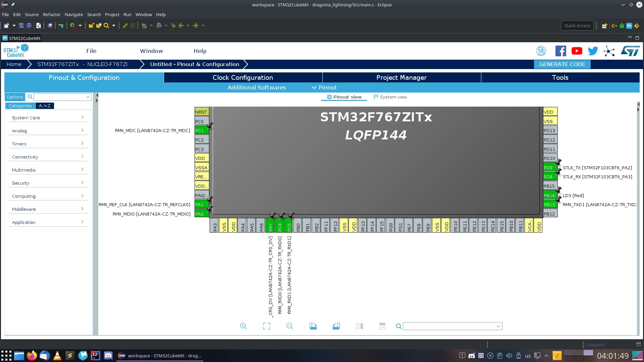Click the Eclipse toolbar search magnifier
Viewport: 644px width, 362px height.
tap(106, 25)
